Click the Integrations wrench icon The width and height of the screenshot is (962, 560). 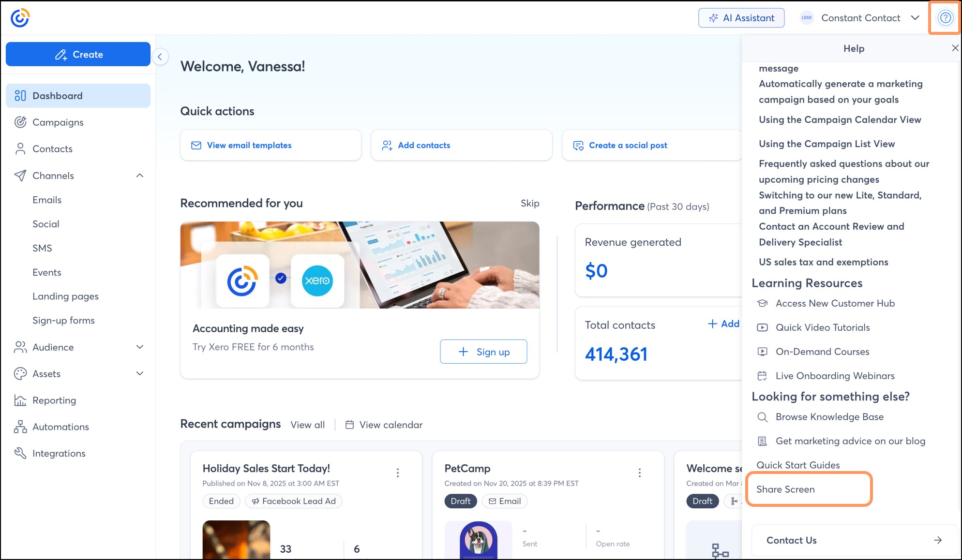click(x=20, y=453)
